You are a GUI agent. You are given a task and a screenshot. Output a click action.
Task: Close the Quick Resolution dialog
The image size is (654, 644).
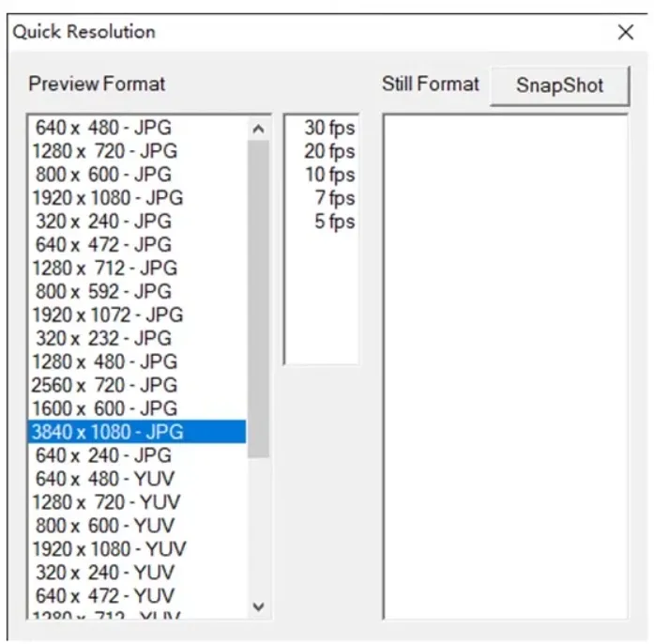pyautogui.click(x=626, y=32)
